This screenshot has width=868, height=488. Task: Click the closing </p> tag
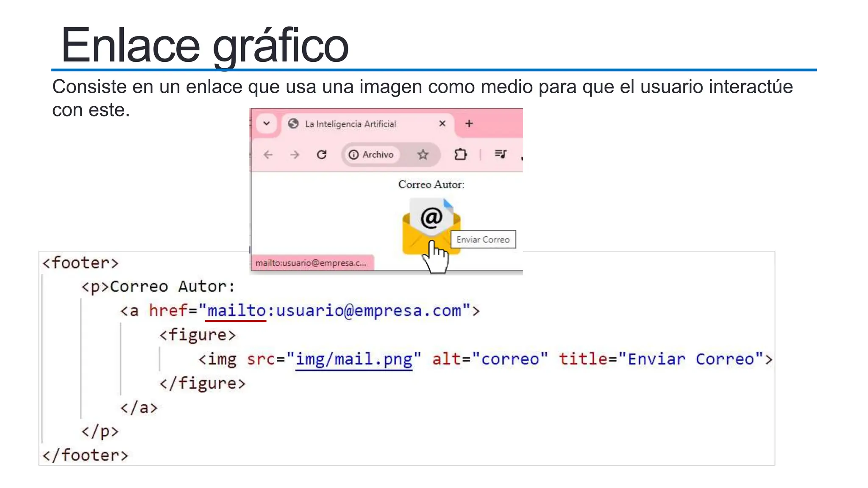100,432
